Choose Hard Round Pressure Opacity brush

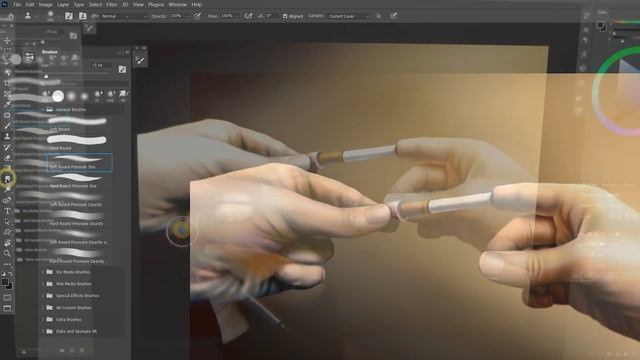click(x=78, y=218)
